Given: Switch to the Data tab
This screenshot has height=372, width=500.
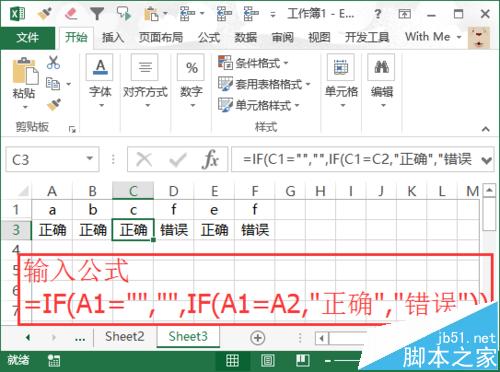Looking at the screenshot, I should click(246, 37).
